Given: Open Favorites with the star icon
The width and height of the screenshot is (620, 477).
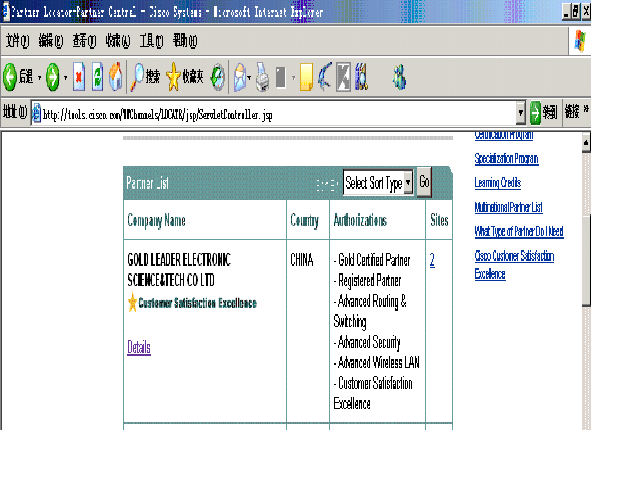Looking at the screenshot, I should (x=173, y=77).
